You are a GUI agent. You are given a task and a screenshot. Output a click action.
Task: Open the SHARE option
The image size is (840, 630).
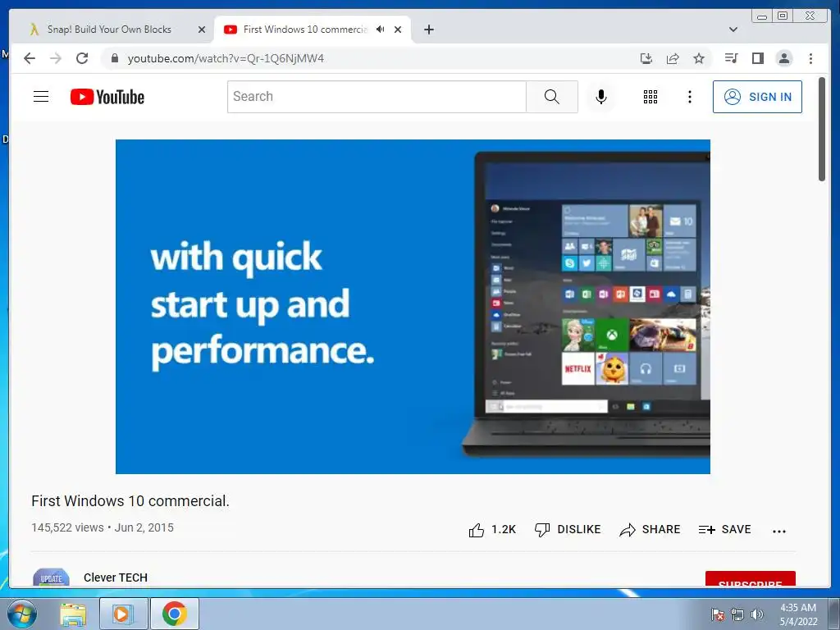[x=650, y=530]
